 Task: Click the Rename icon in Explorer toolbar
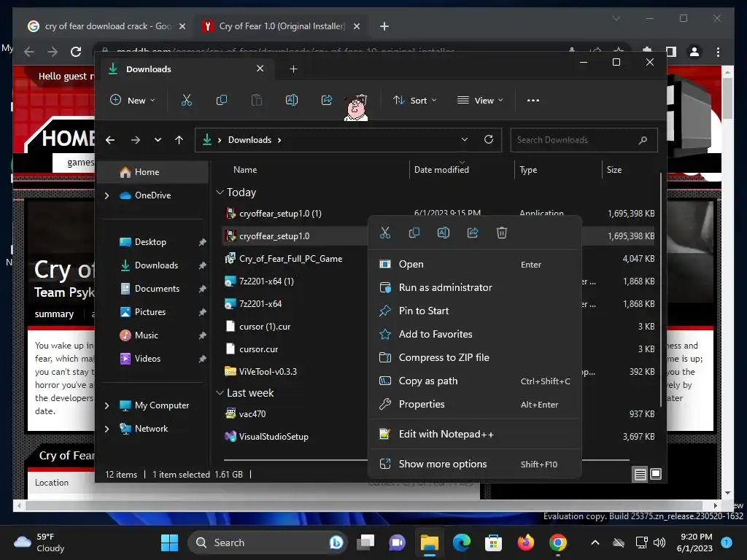(x=292, y=101)
